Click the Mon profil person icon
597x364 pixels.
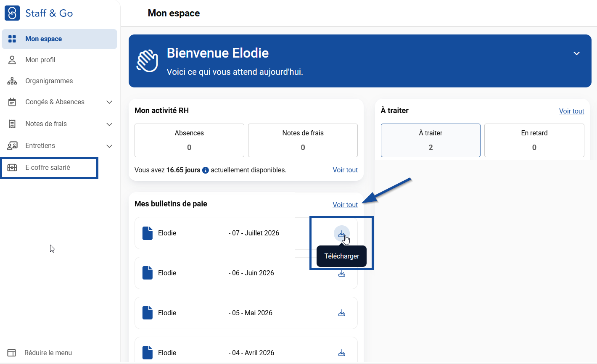(x=12, y=60)
